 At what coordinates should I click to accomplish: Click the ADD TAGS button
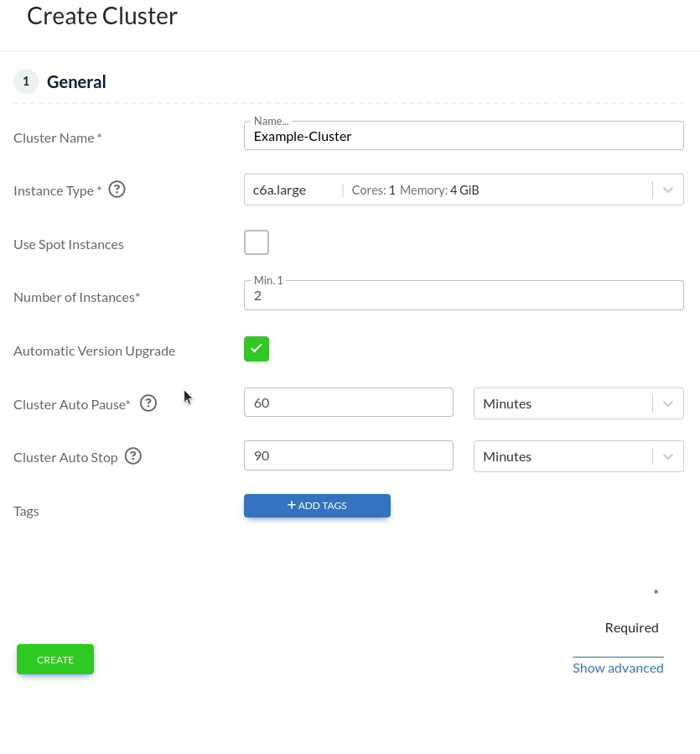click(x=317, y=505)
